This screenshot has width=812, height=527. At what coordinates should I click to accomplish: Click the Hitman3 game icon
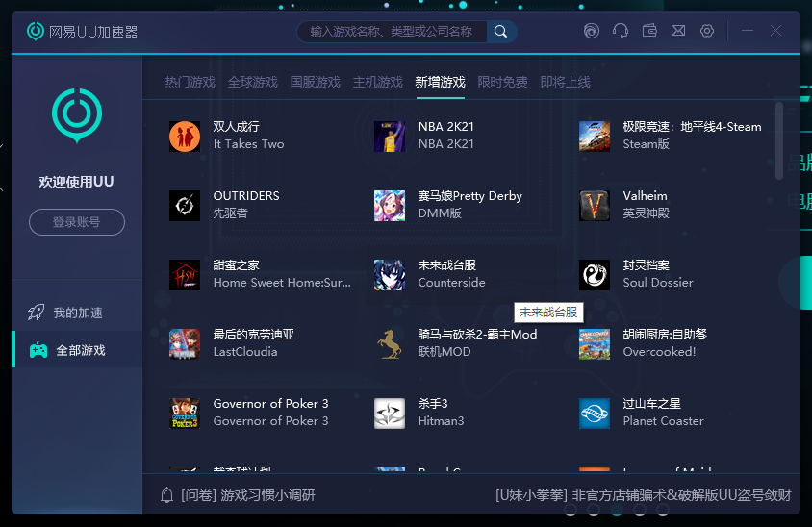[390, 414]
